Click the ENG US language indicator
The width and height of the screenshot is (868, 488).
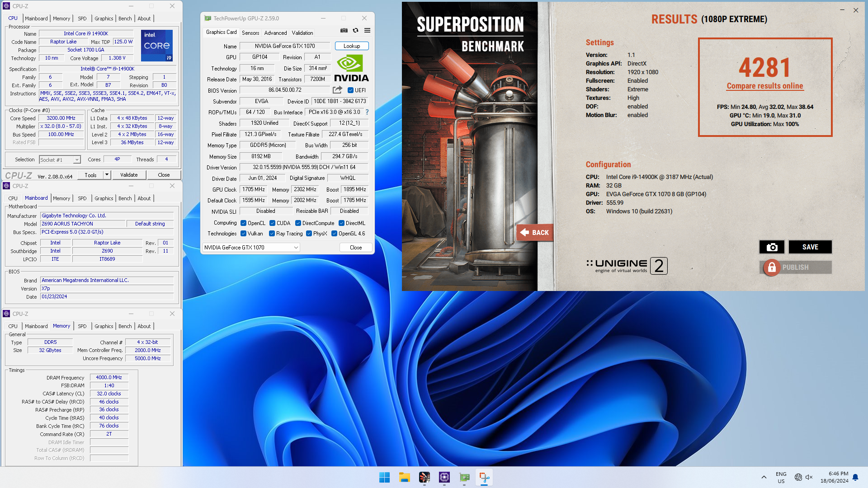tap(781, 477)
